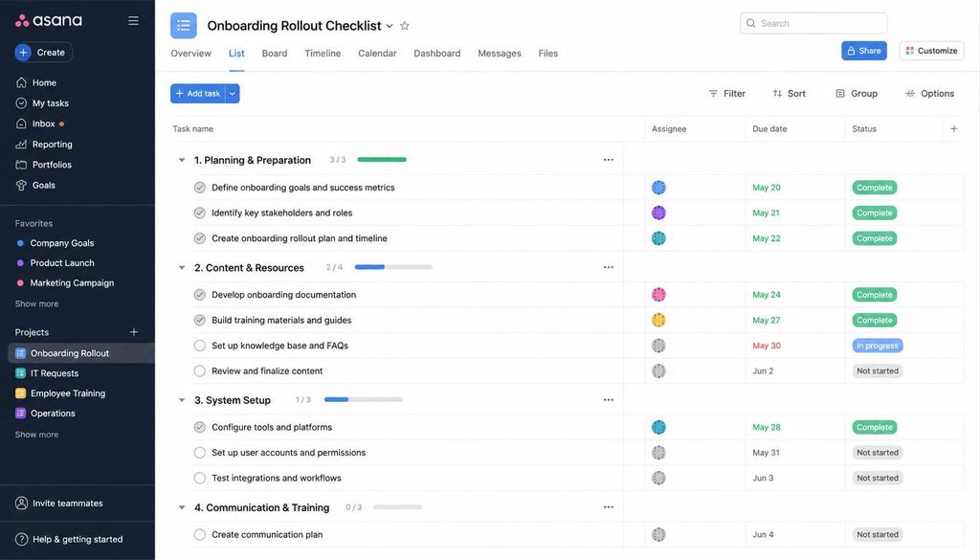
Task: Click in the Search field
Action: pos(813,24)
